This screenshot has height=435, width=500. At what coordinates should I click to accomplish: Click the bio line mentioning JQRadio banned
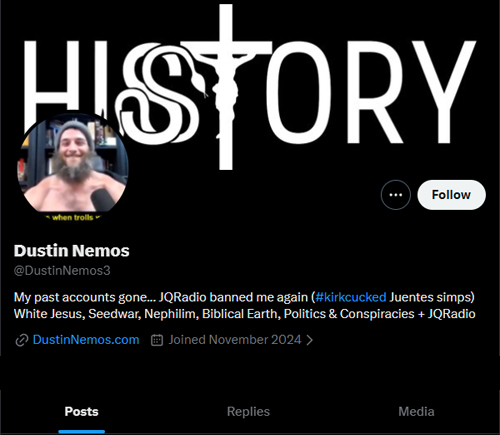pos(244,297)
